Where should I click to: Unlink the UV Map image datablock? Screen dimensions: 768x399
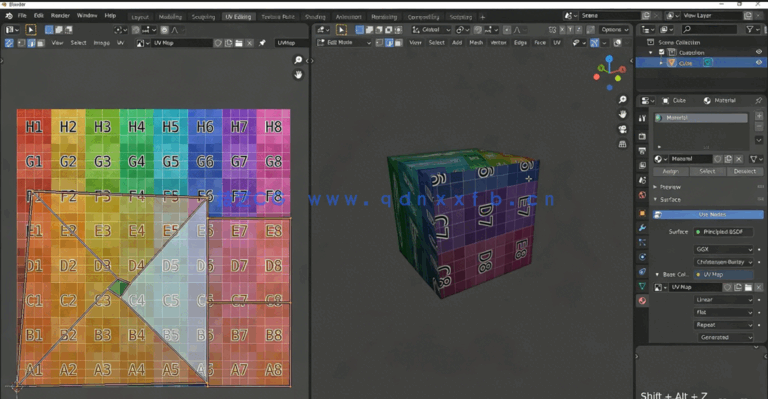[249, 43]
